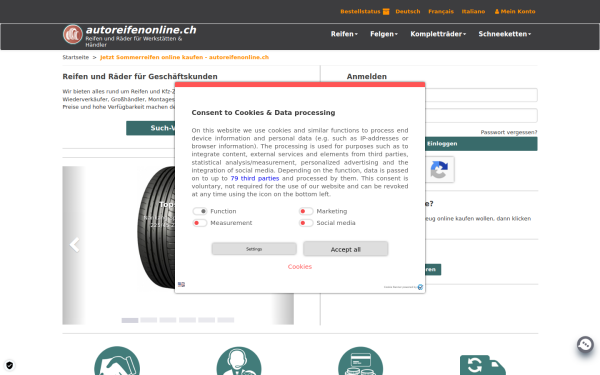Open the privacy shield icon at bottom left
600x375 pixels.
click(x=10, y=365)
